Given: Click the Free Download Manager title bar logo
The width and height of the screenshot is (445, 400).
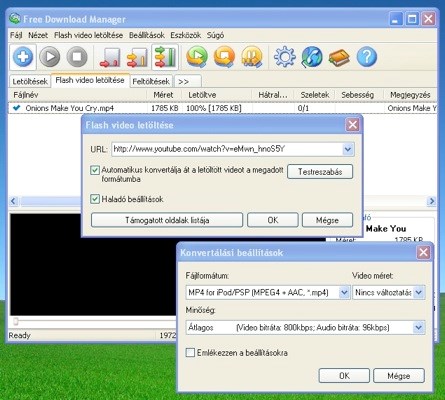Looking at the screenshot, I should click(14, 19).
